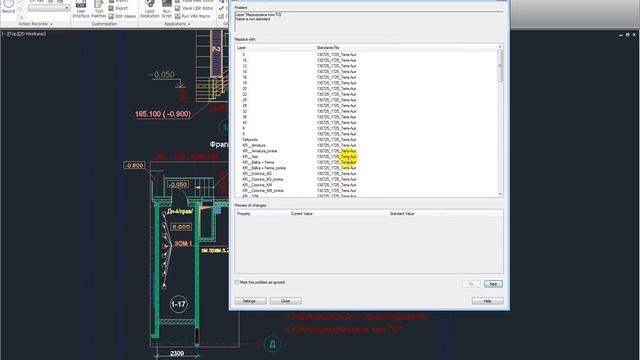Click the Standard Value column header
The height and width of the screenshot is (360, 640).
click(x=414, y=213)
